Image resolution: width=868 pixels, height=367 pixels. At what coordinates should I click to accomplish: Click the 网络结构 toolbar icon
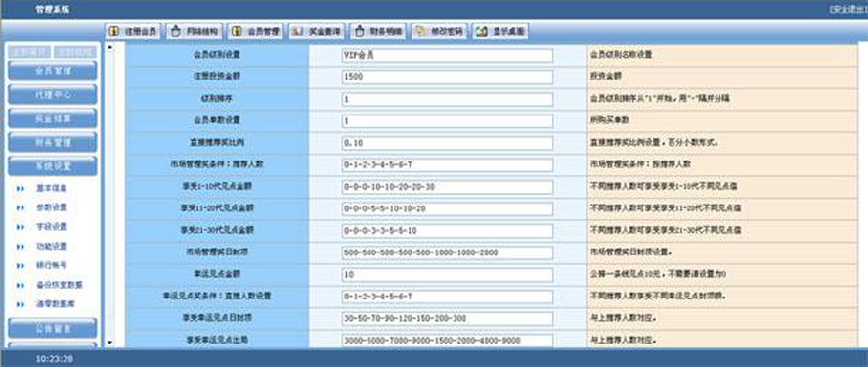coord(176,32)
